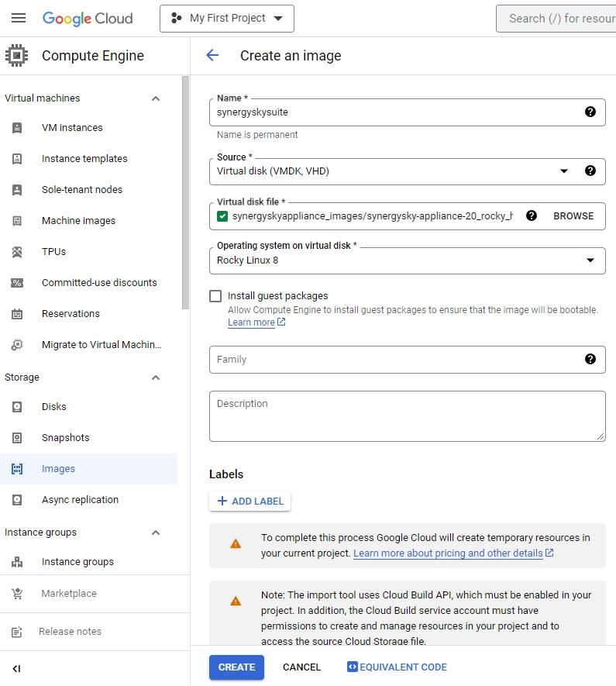The height and width of the screenshot is (686, 616).
Task: Click the CANCEL button
Action: [x=301, y=667]
